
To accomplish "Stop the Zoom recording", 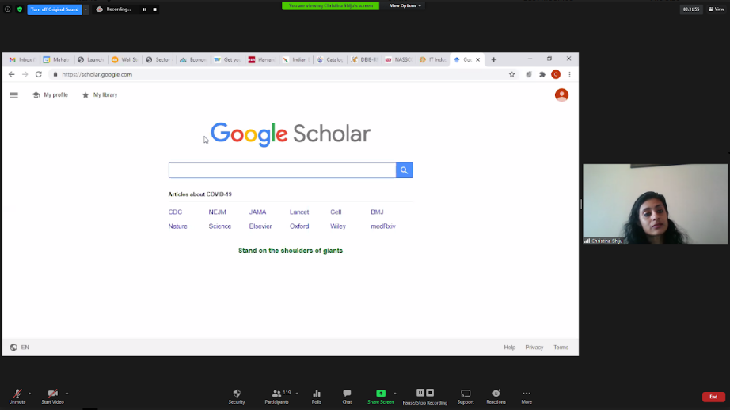I will click(x=155, y=9).
